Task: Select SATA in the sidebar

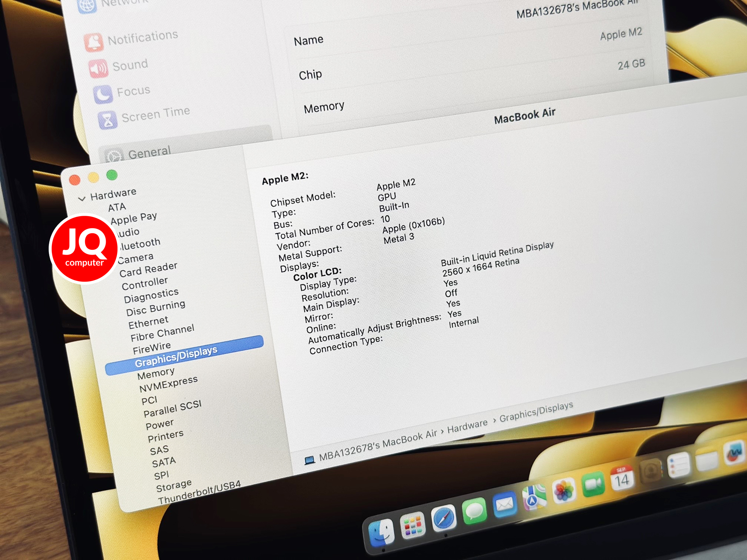Action: [x=164, y=463]
